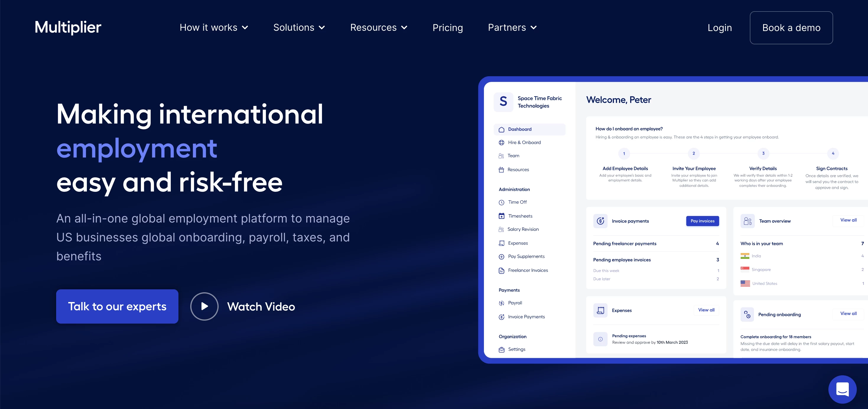The height and width of the screenshot is (409, 868).
Task: Click the Pay invoices button on dashboard
Action: [702, 221]
